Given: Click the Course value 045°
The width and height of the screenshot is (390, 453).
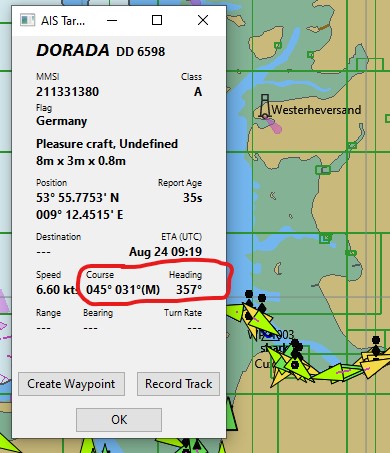Looking at the screenshot, I should (99, 290).
